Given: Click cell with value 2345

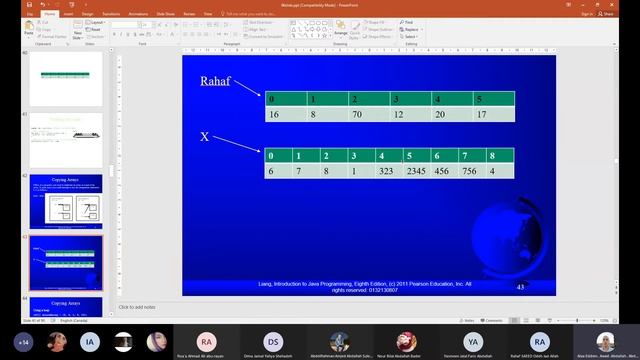Looking at the screenshot, I should point(416,171).
